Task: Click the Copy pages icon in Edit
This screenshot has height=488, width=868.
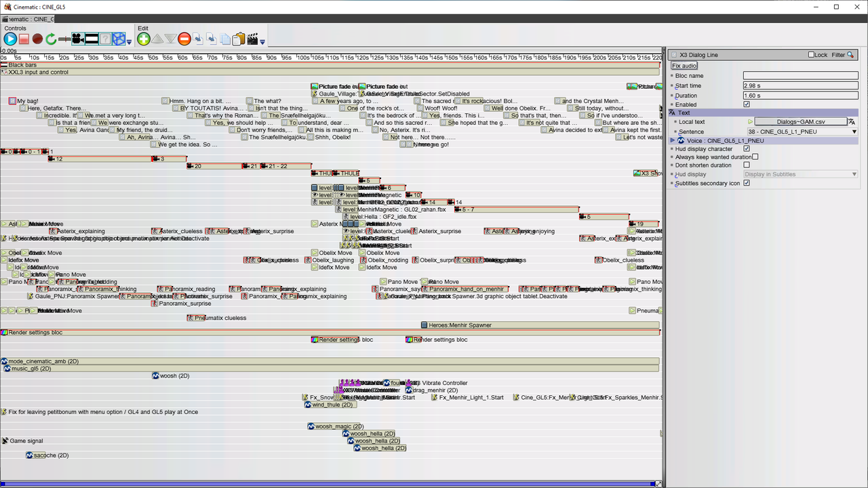Action: point(225,39)
